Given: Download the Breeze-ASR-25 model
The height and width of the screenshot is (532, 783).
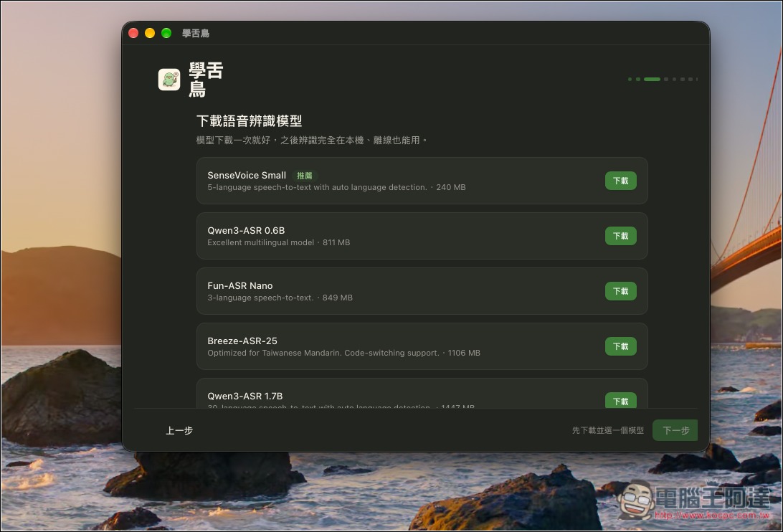Looking at the screenshot, I should tap(621, 346).
